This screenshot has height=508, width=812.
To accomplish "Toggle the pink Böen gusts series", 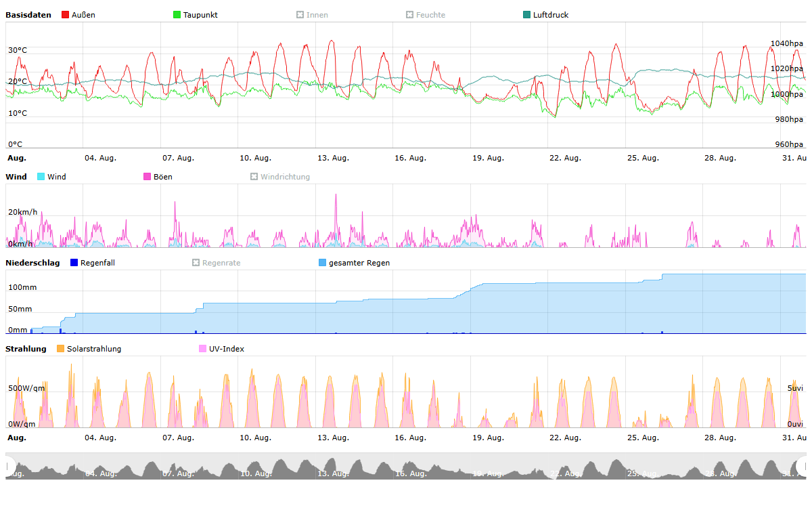I will coord(157,177).
